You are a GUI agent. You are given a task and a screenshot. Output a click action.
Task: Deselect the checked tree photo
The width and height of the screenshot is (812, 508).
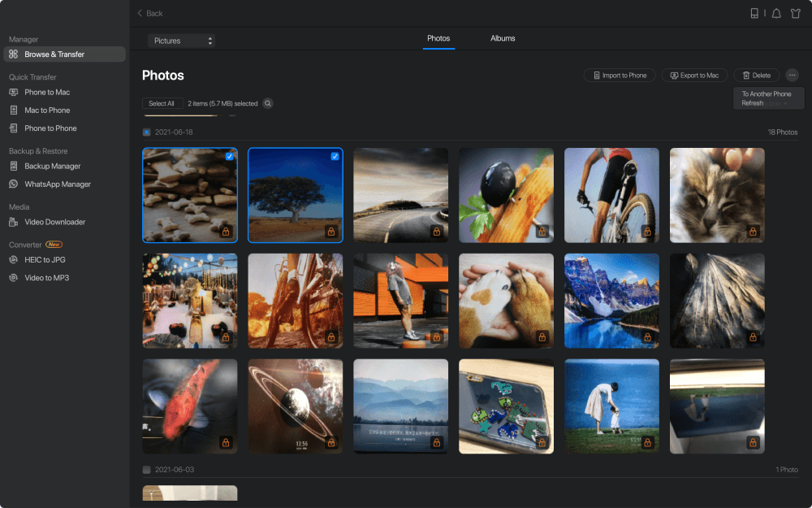click(x=334, y=157)
